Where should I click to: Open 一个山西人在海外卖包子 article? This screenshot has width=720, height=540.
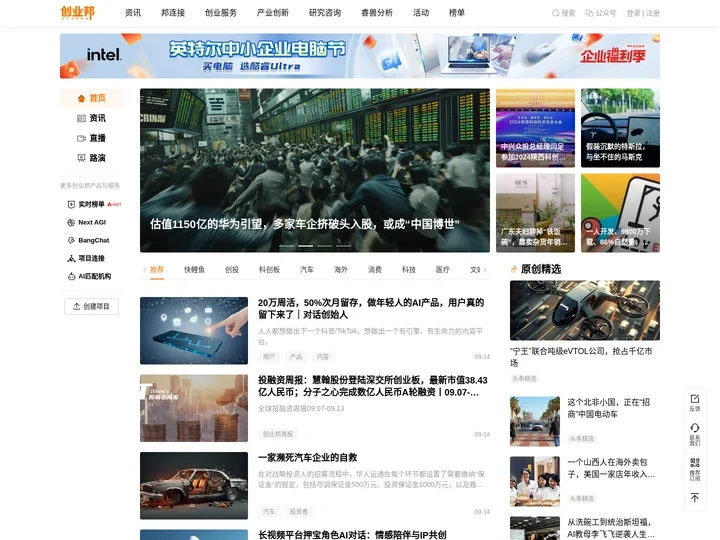point(611,468)
